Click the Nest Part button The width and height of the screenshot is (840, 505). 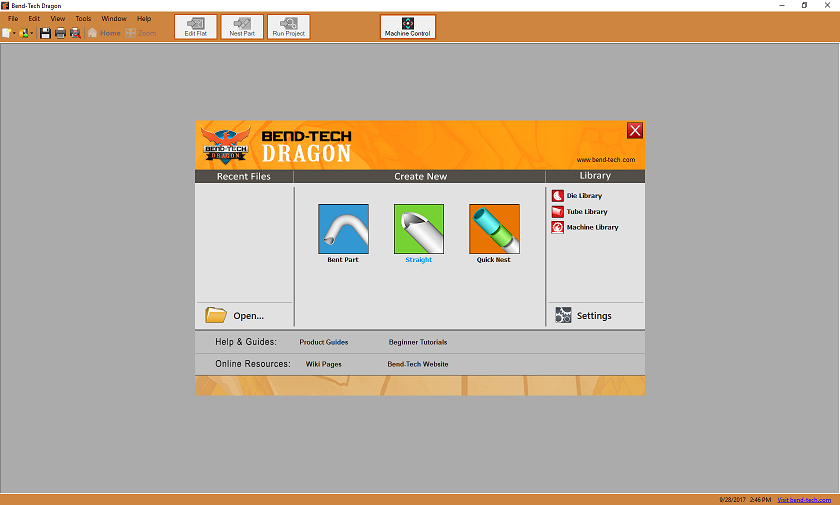pyautogui.click(x=242, y=27)
